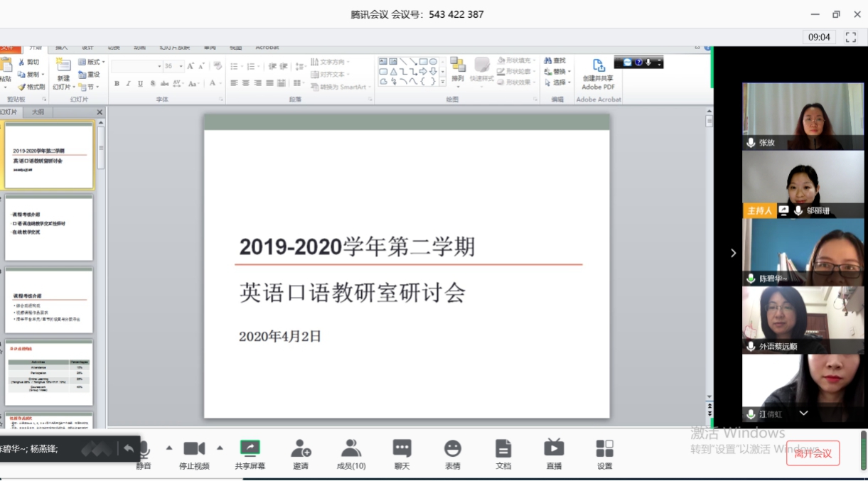Click create and share Adobe PDF
The height and width of the screenshot is (481, 868).
coord(598,73)
